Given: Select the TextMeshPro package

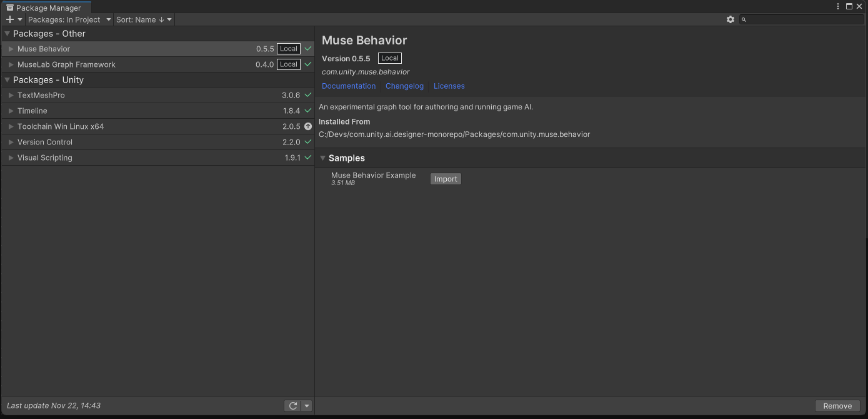Looking at the screenshot, I should 157,95.
